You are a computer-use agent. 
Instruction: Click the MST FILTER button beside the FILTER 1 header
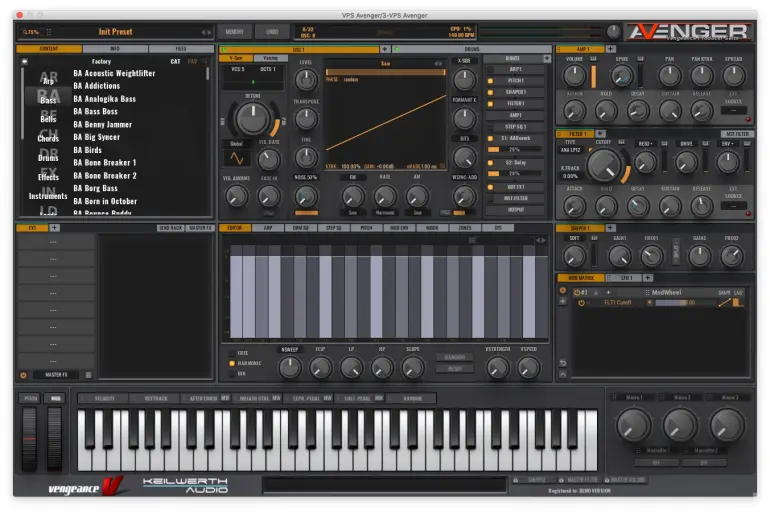[737, 134]
